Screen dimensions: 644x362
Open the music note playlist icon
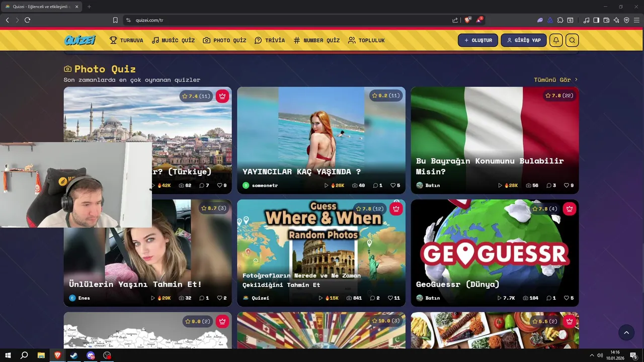point(586,20)
